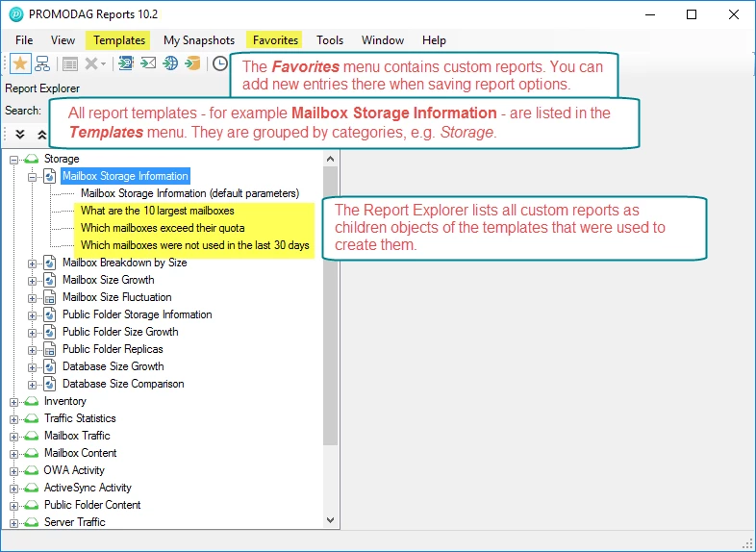
Task: Select the Server Traffic category label
Action: tap(75, 522)
